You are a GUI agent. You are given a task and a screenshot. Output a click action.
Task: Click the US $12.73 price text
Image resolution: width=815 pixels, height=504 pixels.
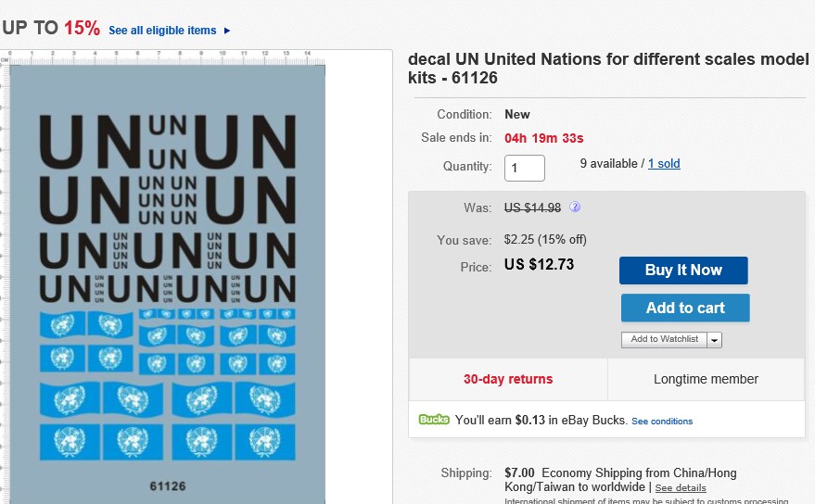click(x=539, y=265)
